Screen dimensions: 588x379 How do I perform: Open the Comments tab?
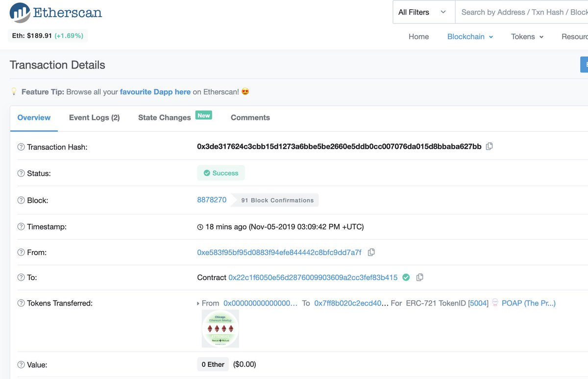(x=250, y=118)
